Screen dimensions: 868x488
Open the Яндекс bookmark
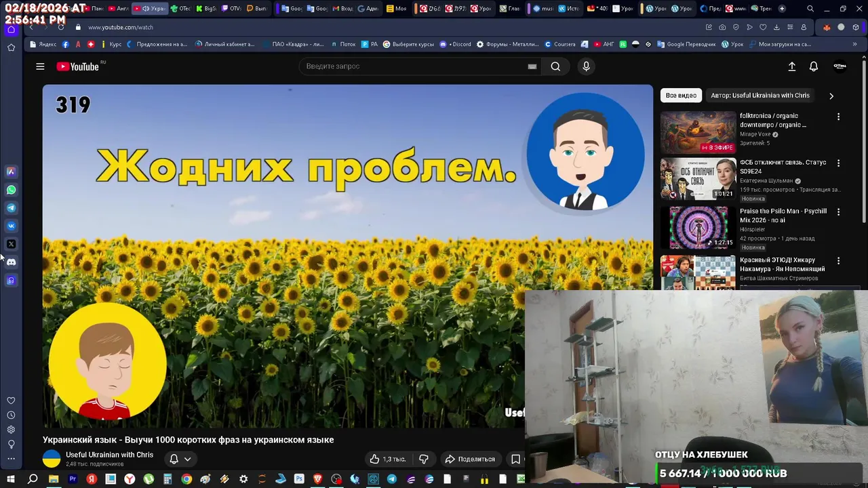(x=43, y=44)
